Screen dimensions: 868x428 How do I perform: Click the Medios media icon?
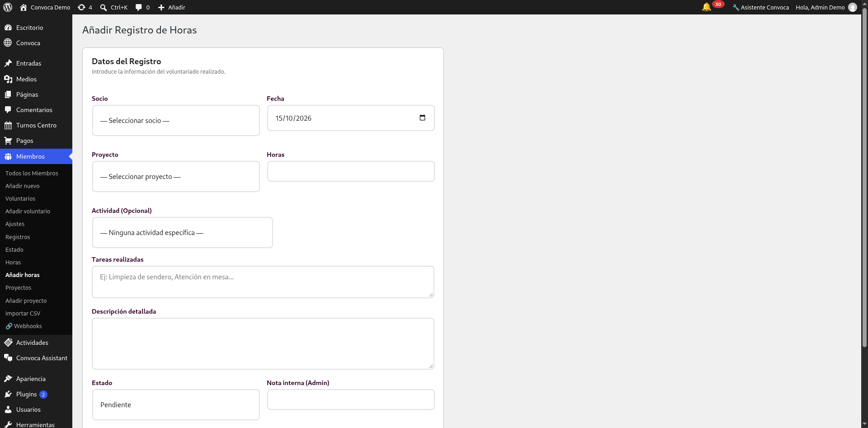pos(8,79)
